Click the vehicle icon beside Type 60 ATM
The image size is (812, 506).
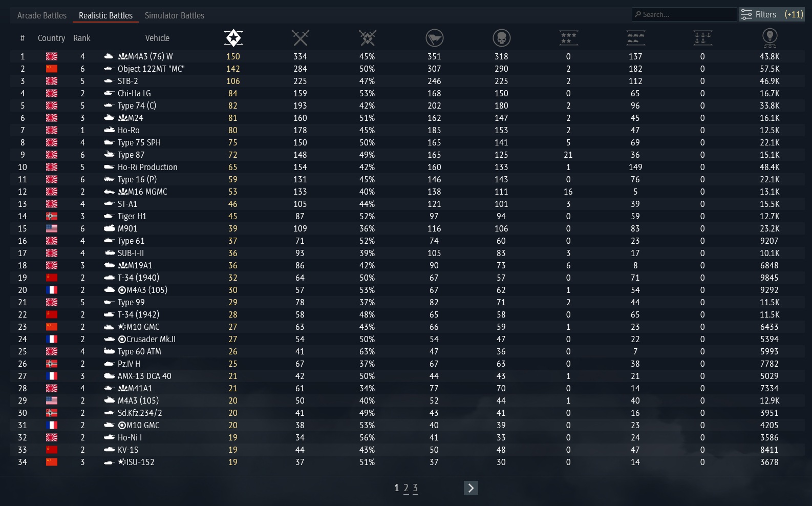click(x=109, y=351)
